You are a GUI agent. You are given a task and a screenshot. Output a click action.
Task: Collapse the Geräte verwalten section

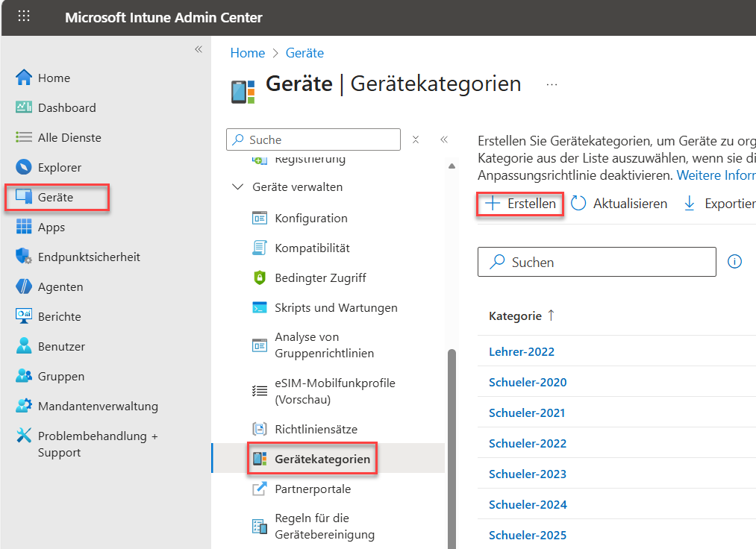(238, 187)
